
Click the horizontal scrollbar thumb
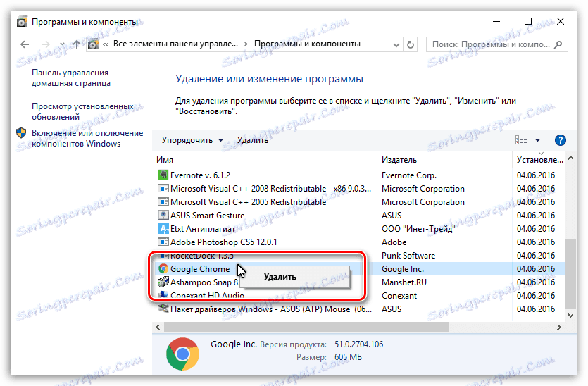point(306,327)
